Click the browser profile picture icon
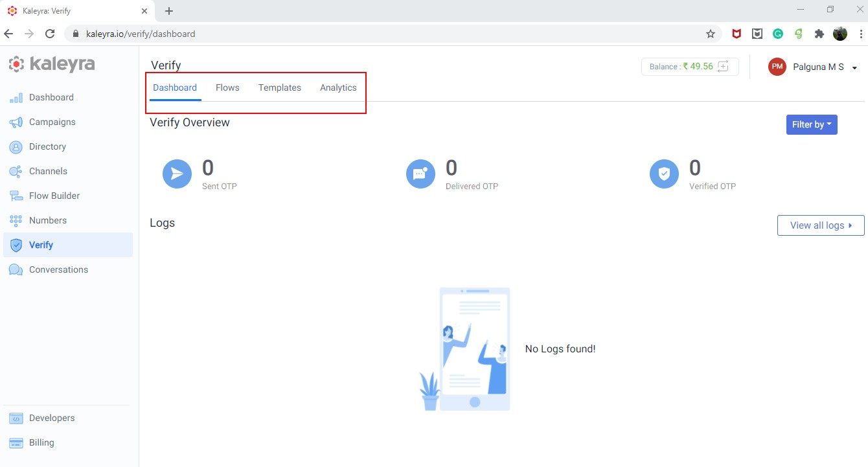 pos(840,34)
